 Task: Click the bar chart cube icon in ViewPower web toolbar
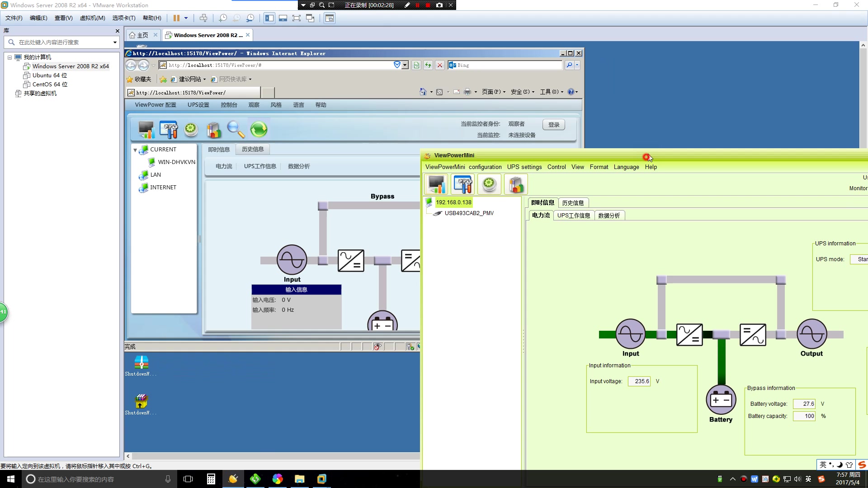tap(213, 130)
